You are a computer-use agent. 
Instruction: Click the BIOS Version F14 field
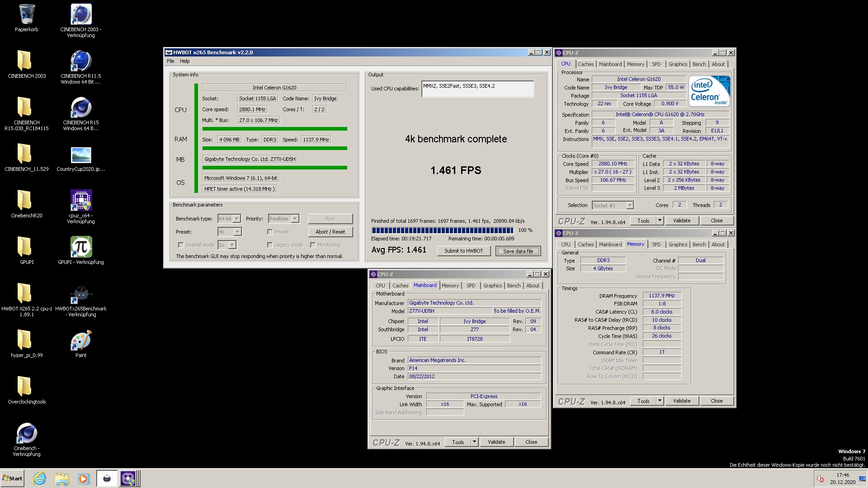[x=474, y=368]
